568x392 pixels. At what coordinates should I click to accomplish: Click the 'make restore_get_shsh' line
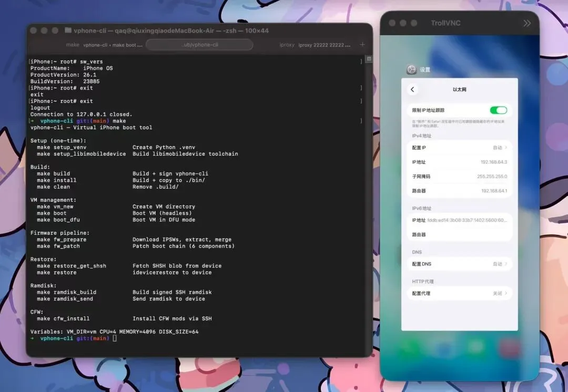pyautogui.click(x=129, y=266)
